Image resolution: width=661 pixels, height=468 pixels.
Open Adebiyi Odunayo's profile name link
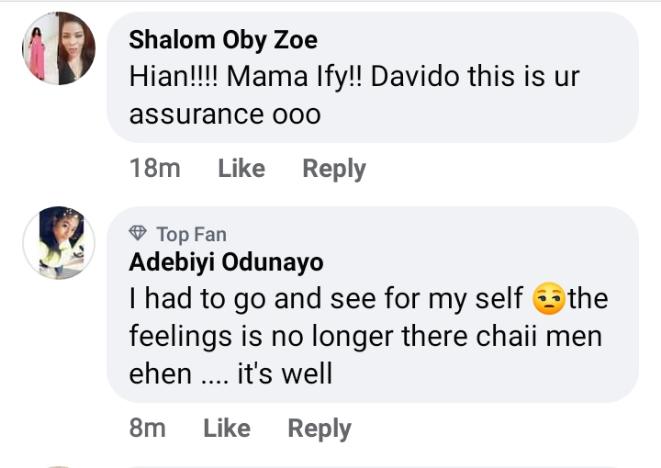(226, 263)
